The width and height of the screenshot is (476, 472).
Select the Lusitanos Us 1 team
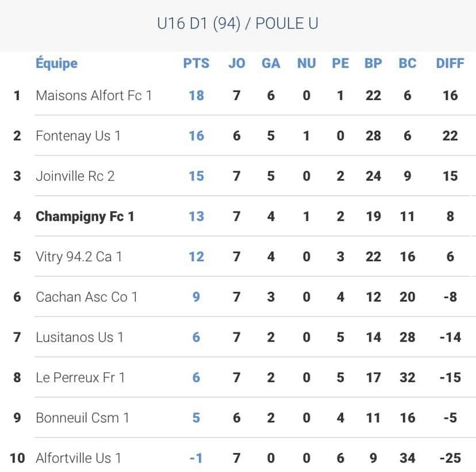tap(79, 337)
